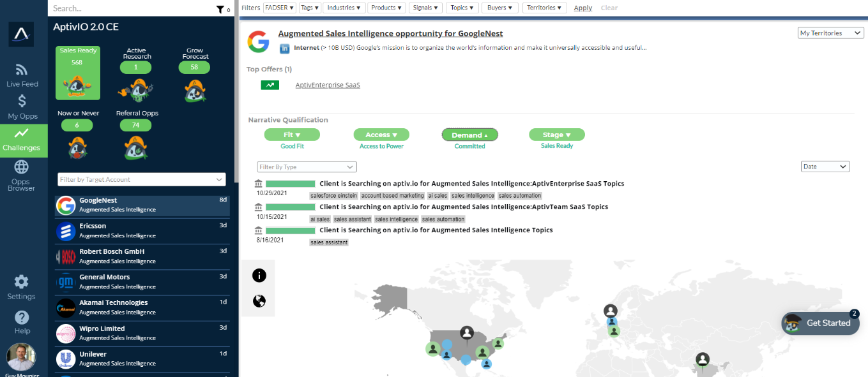868x377 pixels.
Task: Open the Opps Browser globe icon
Action: 22,167
